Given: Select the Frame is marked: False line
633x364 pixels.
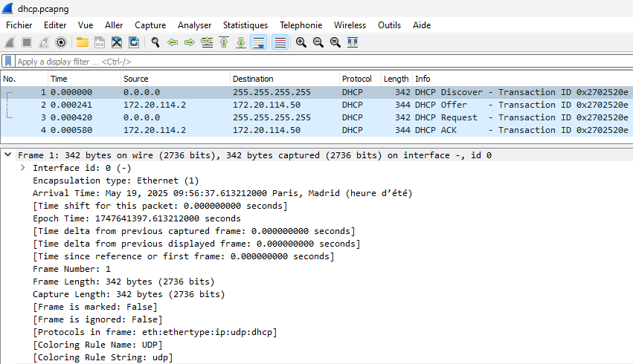Looking at the screenshot, I should [x=95, y=307].
